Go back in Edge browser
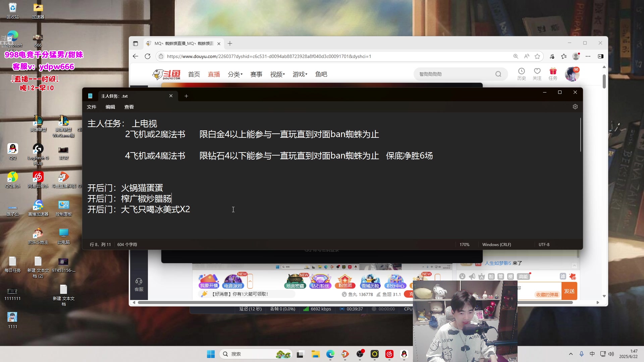644x362 pixels. [x=135, y=56]
